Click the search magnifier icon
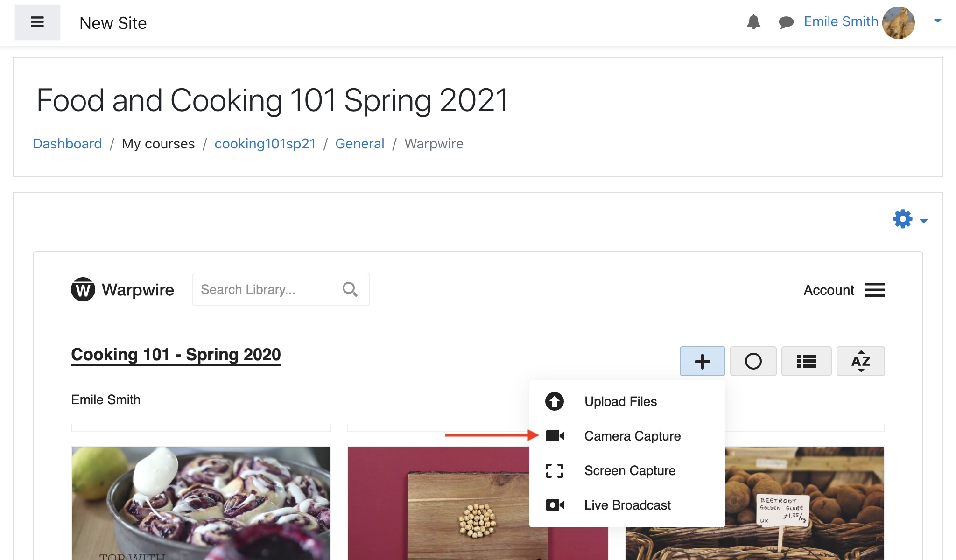The width and height of the screenshot is (956, 560). [350, 290]
